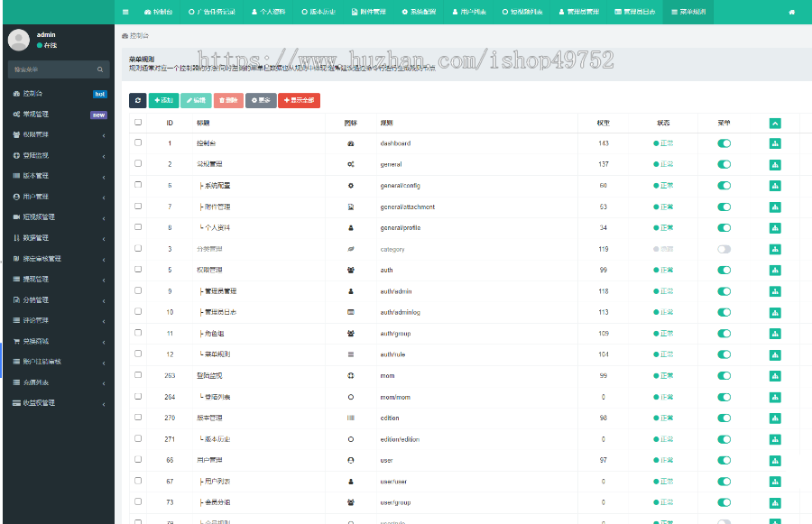Toggle the menu switch for auth/adminlog
This screenshot has width=812, height=524.
point(724,312)
